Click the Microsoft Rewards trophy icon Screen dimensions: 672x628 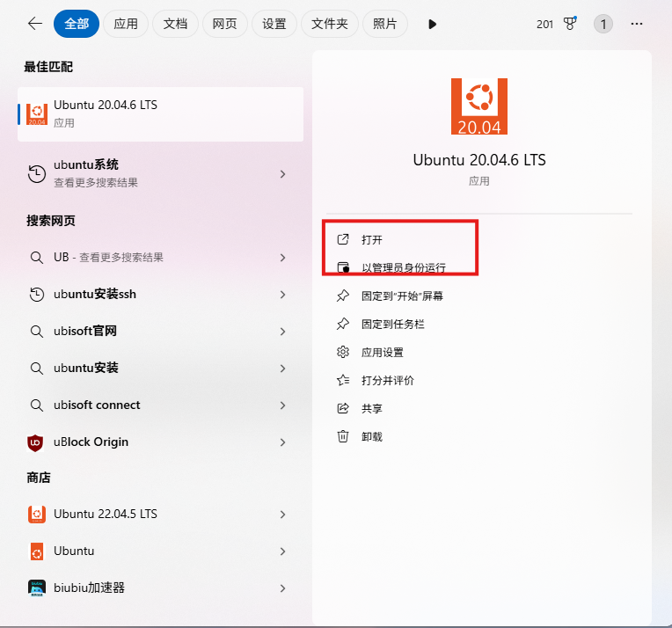coord(570,24)
